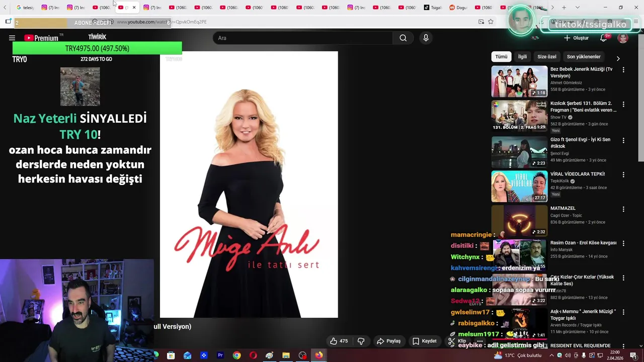Dislike the current video

click(x=361, y=341)
